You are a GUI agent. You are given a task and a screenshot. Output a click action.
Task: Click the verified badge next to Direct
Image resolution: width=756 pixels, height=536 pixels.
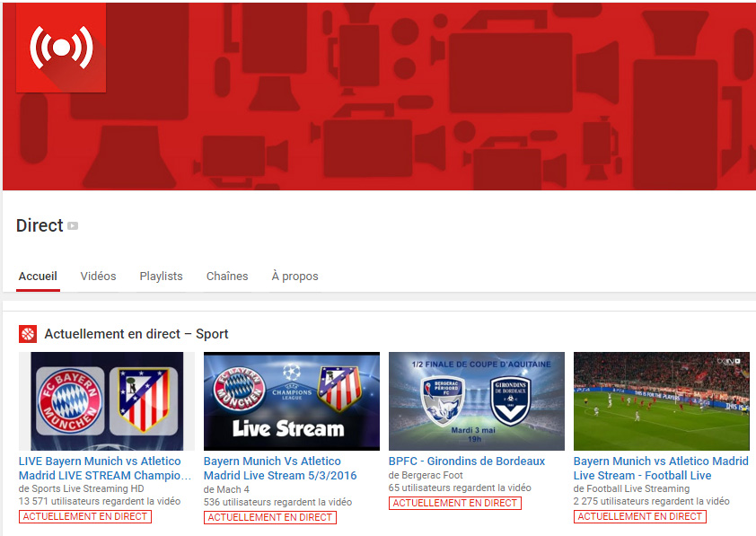click(73, 225)
